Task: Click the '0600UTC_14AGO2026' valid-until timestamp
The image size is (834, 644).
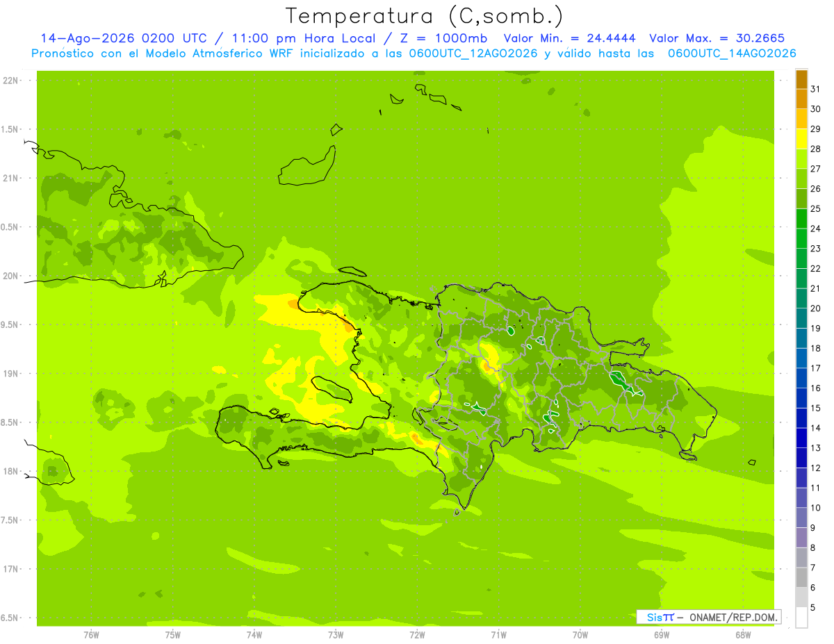Action: [x=732, y=53]
